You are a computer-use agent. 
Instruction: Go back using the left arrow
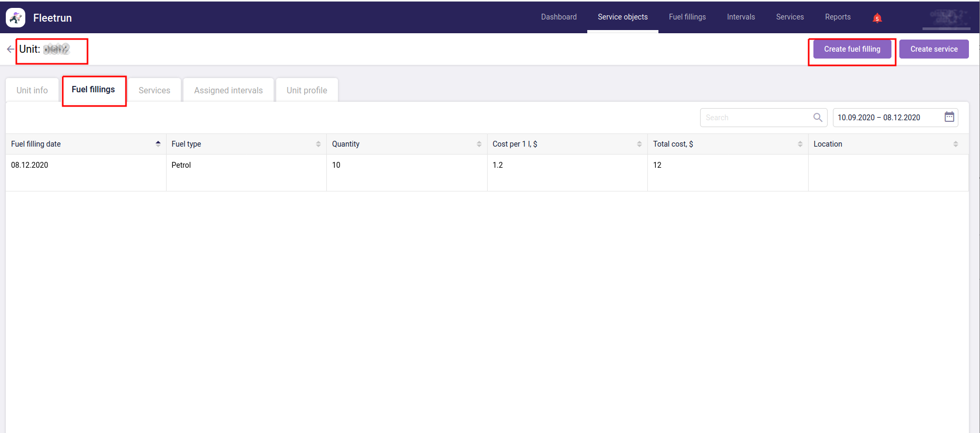[x=10, y=49]
